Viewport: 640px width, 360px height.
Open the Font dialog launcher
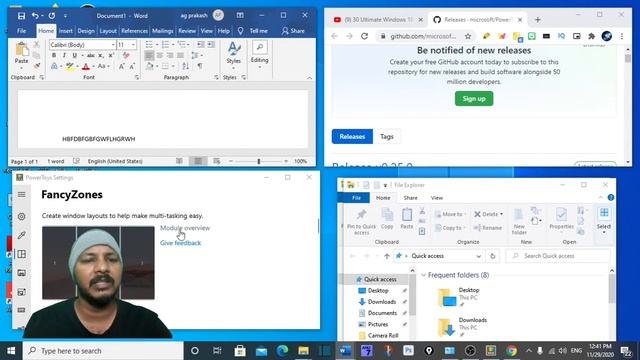[x=137, y=77]
